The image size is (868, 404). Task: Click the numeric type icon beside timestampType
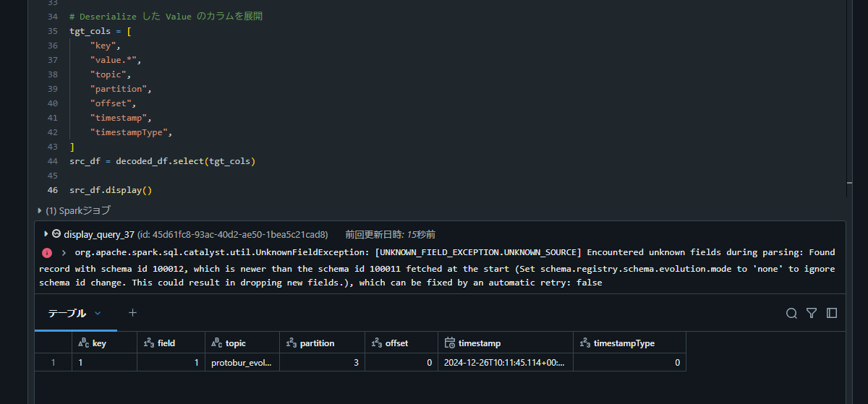point(584,343)
